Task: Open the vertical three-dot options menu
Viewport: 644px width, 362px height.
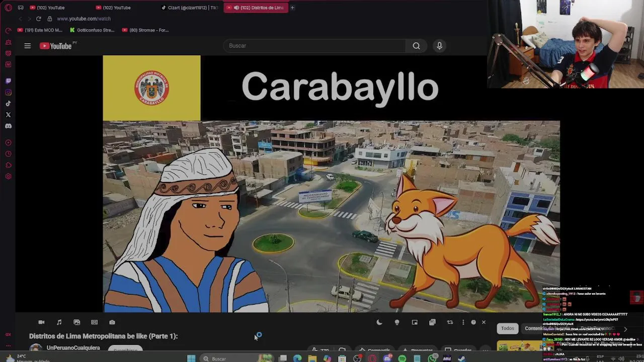Action: pos(463,322)
